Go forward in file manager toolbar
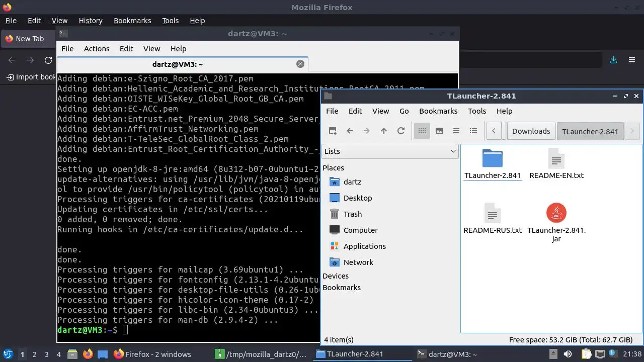This screenshot has width=644, height=362. pyautogui.click(x=367, y=131)
